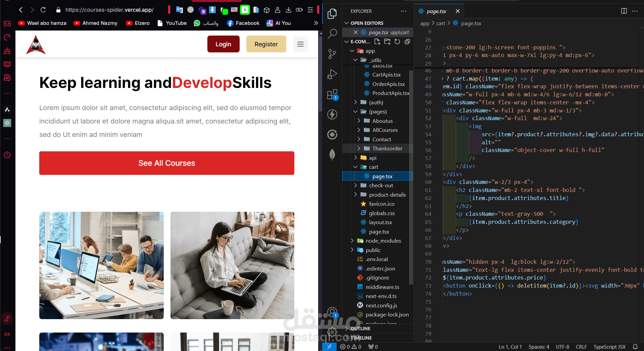Open the Wael abo hamza bookmark

42,23
